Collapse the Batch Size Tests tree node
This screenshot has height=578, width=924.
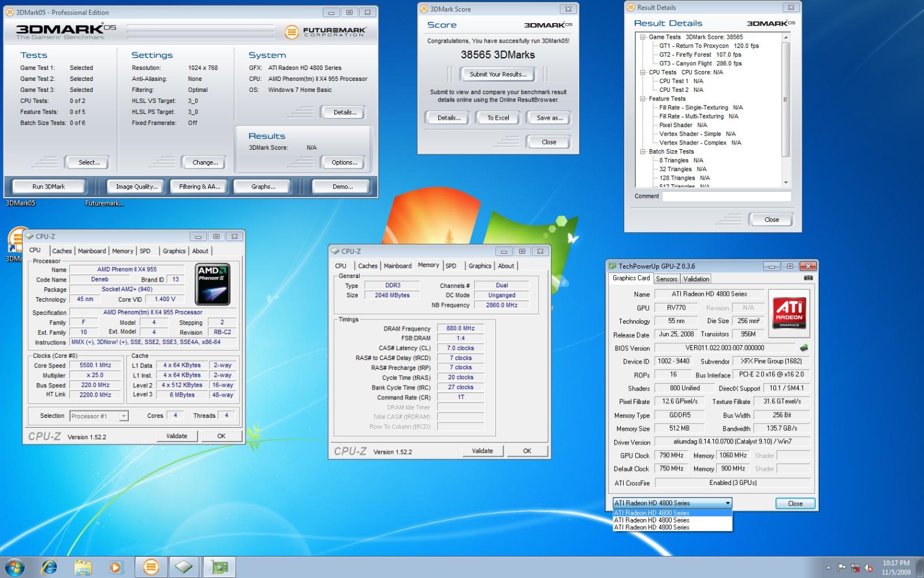point(643,151)
